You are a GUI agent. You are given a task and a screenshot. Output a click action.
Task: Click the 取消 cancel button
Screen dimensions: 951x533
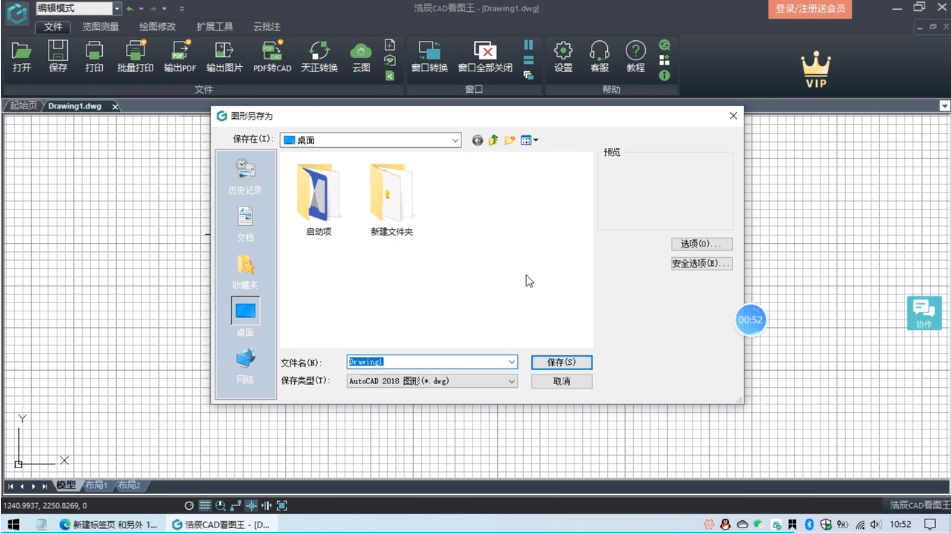point(561,381)
